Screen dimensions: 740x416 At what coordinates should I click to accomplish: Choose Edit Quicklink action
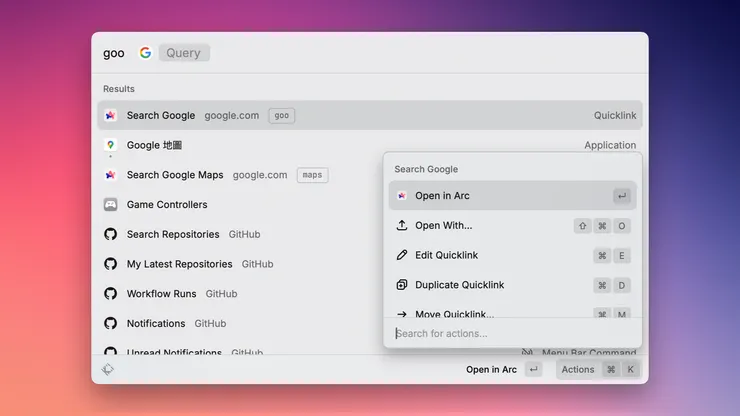513,255
